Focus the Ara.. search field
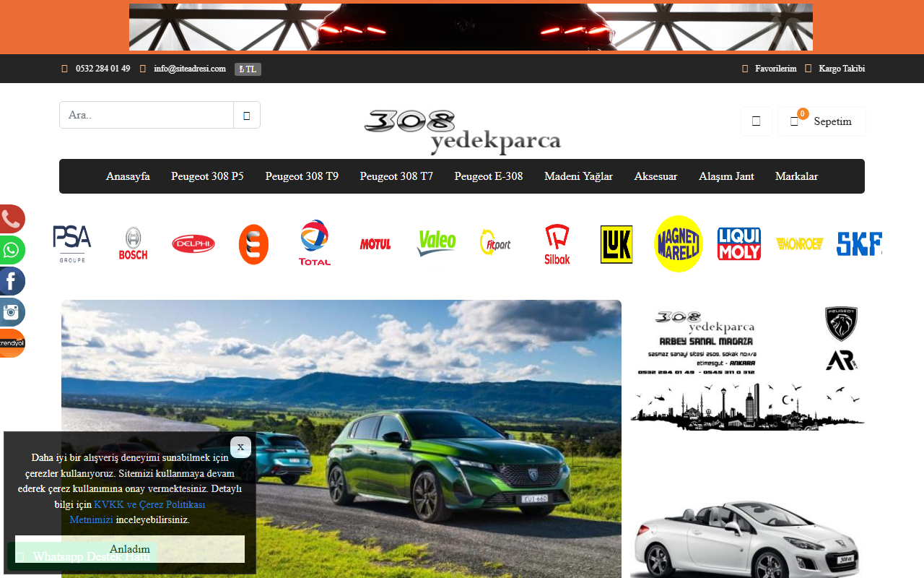Screen dimensions: 924x578 [147, 115]
